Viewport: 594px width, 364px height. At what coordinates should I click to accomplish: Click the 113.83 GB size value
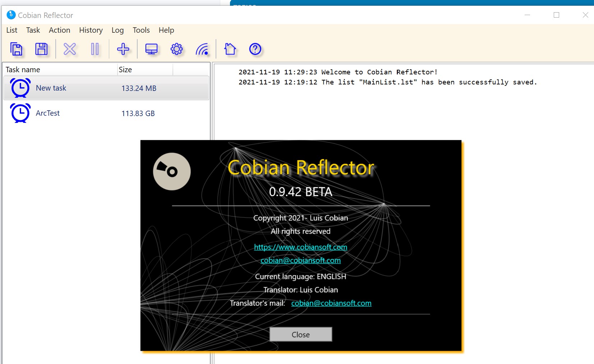tap(138, 114)
